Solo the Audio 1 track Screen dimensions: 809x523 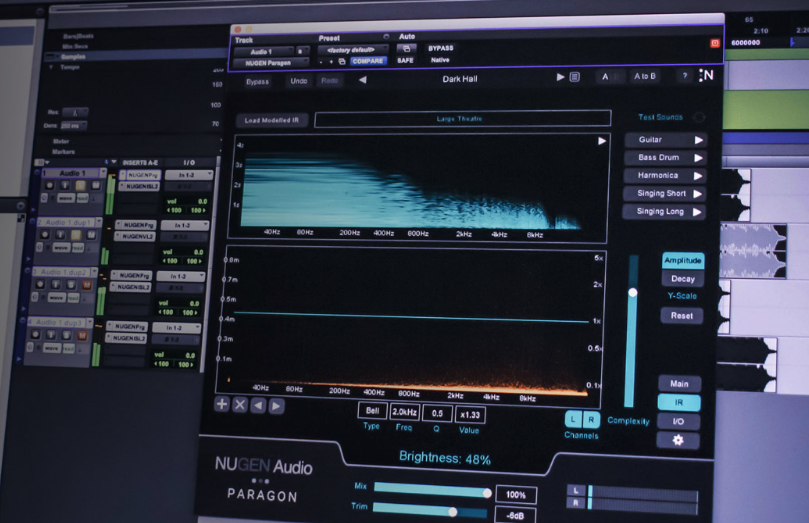point(80,185)
